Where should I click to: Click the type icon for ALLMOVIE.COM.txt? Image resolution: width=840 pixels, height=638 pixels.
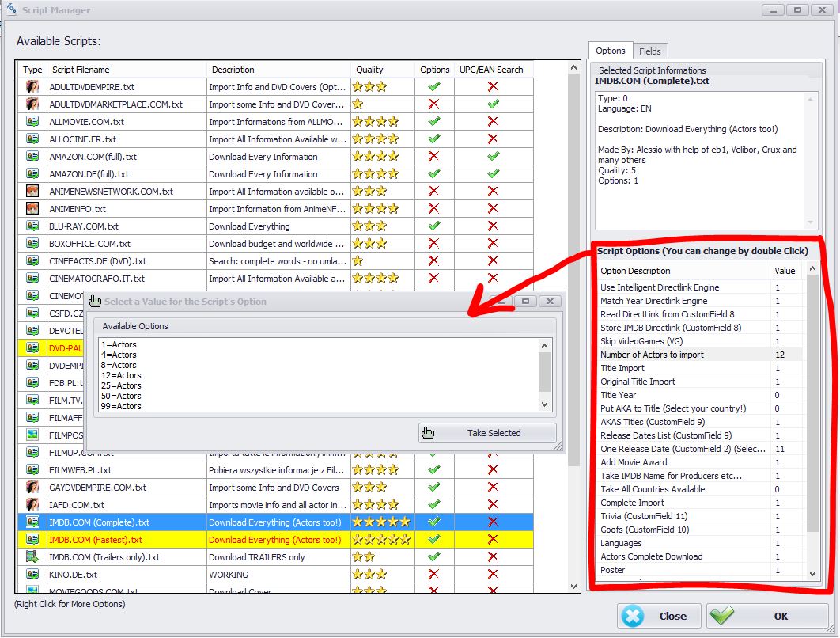(32, 122)
